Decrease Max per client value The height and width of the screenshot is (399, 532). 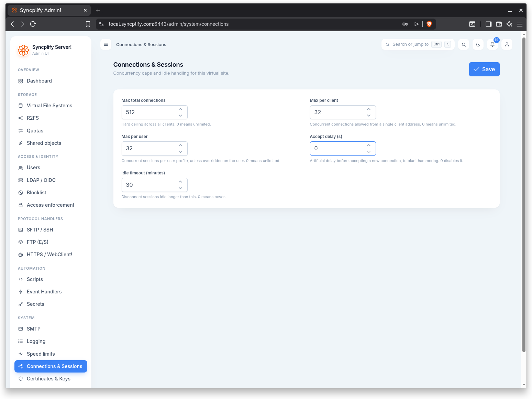click(x=369, y=116)
